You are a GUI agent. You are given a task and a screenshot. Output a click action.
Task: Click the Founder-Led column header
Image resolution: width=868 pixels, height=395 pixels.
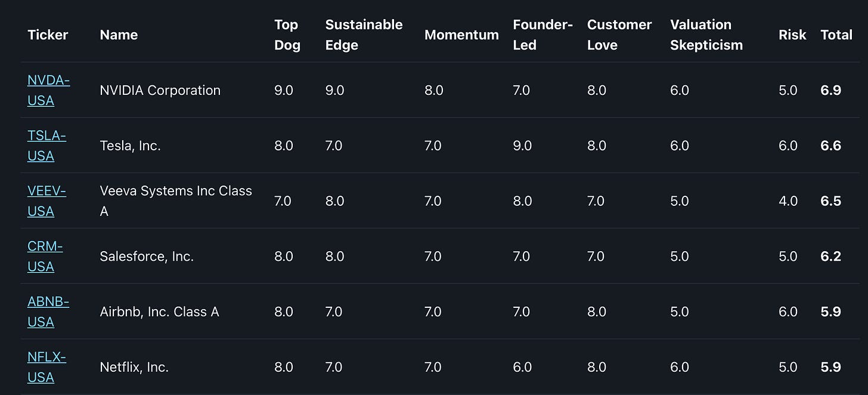pyautogui.click(x=542, y=35)
